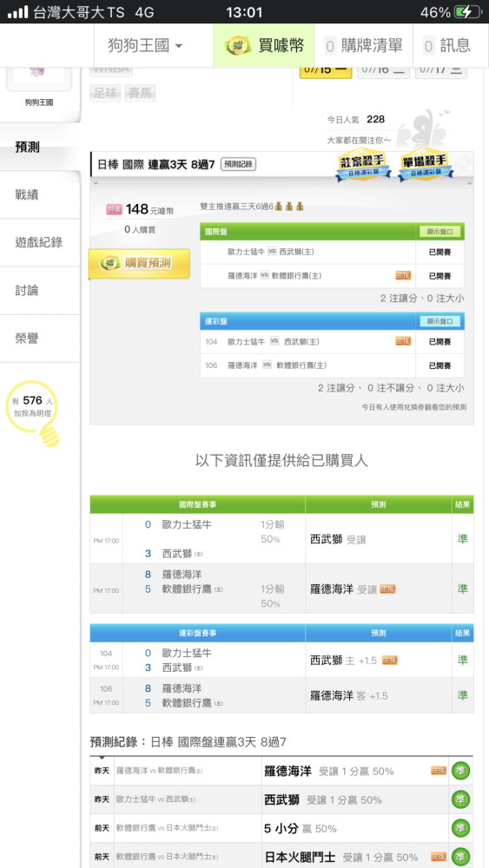
Task: Click the 購買預測 button
Action: tap(139, 264)
